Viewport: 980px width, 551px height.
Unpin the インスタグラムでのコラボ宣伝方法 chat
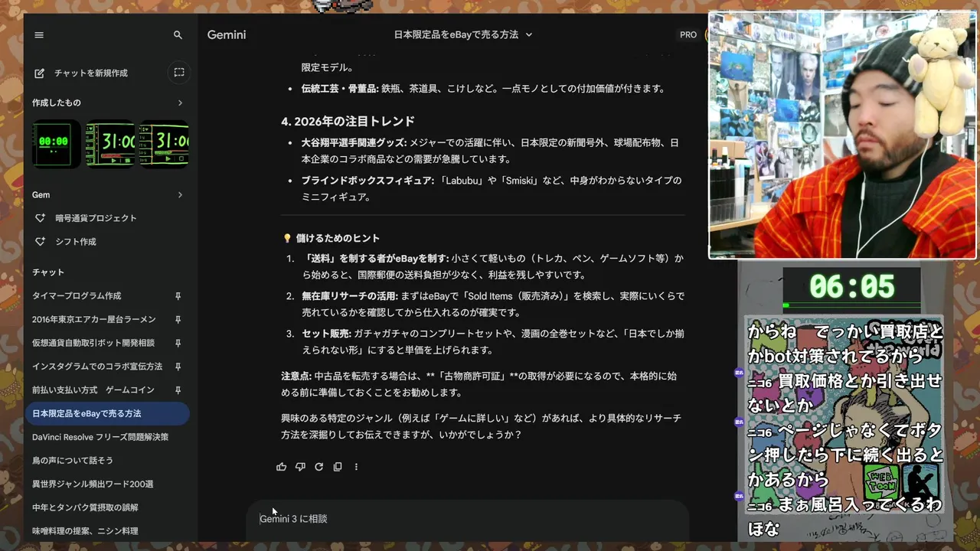tap(178, 367)
